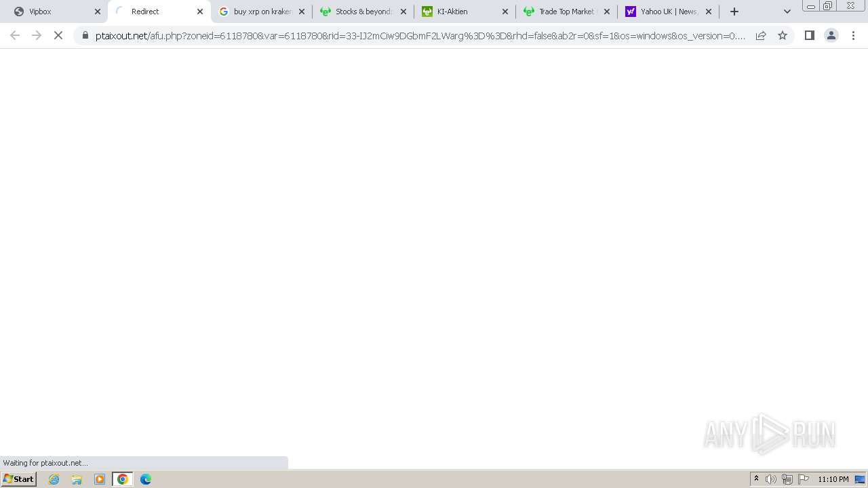Close the KI-Aktien tab

505,12
